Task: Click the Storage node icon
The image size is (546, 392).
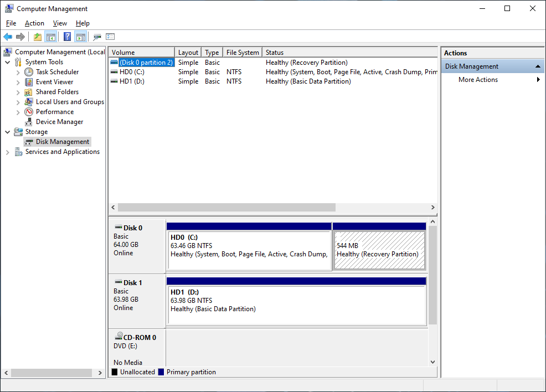Action: coord(18,132)
